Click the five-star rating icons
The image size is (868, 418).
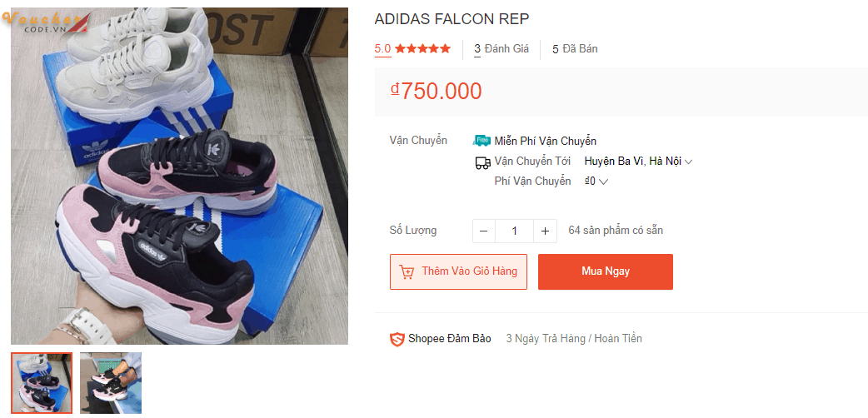pyautogui.click(x=422, y=48)
